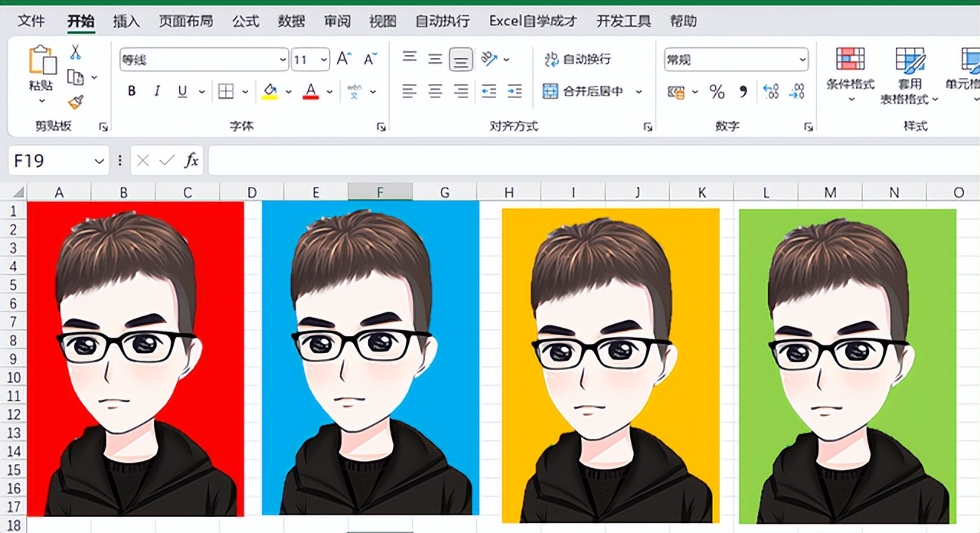Align text left
The image size is (980, 533).
coord(410,92)
